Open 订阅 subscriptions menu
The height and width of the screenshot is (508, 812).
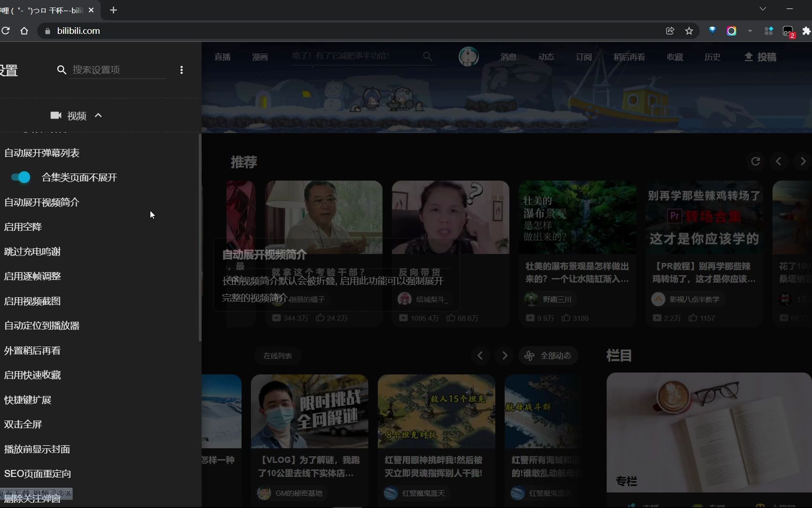pyautogui.click(x=584, y=57)
